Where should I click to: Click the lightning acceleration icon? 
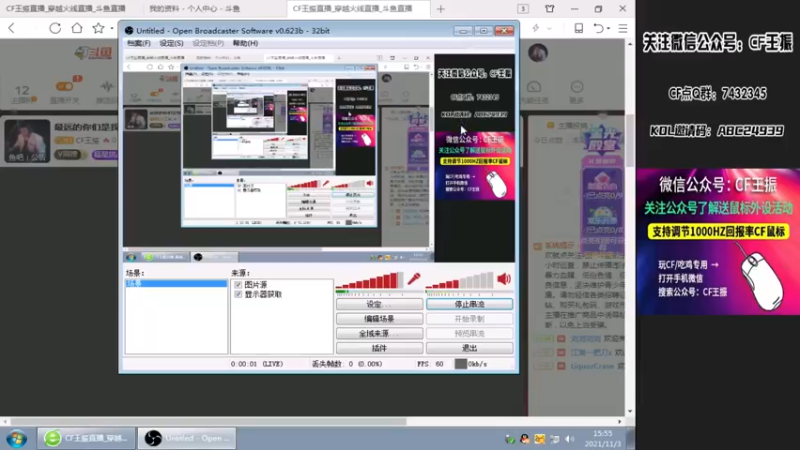tap(536, 28)
